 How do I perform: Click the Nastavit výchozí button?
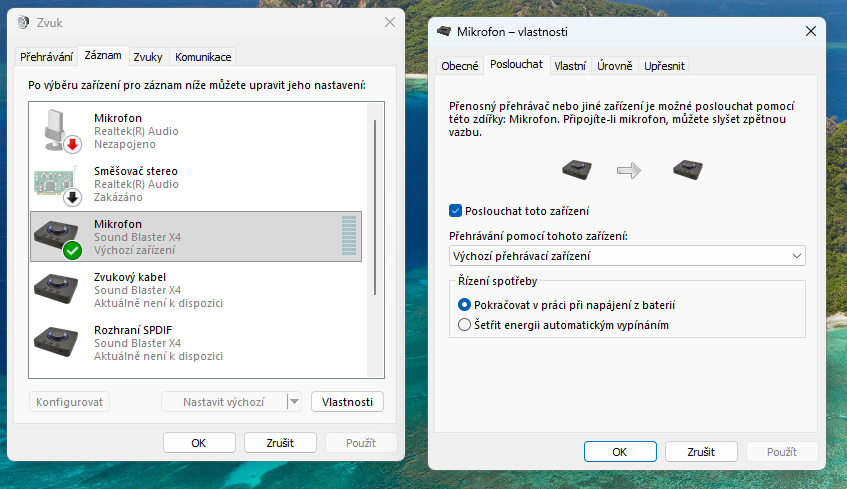click(x=224, y=402)
